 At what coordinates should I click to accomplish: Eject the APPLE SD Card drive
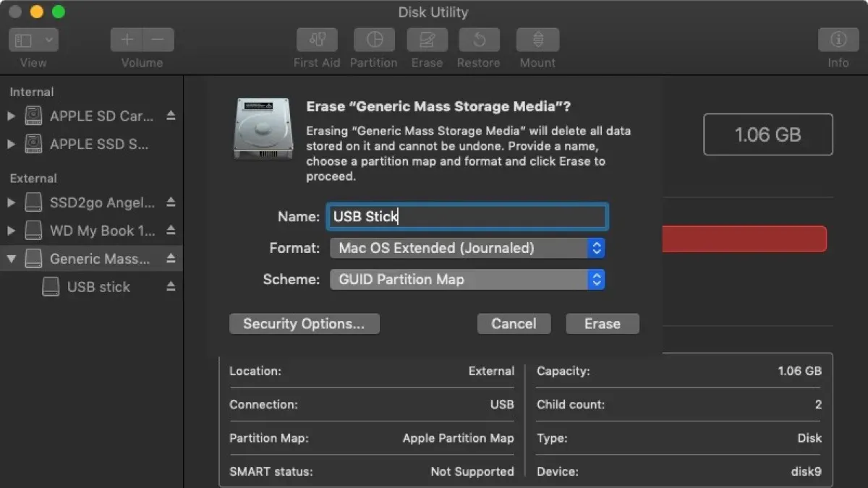pos(171,116)
